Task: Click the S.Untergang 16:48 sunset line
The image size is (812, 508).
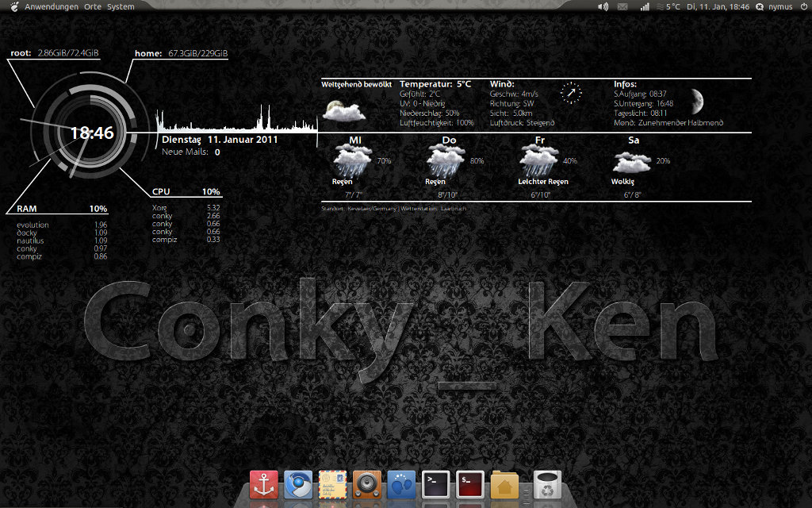Action: (x=644, y=104)
